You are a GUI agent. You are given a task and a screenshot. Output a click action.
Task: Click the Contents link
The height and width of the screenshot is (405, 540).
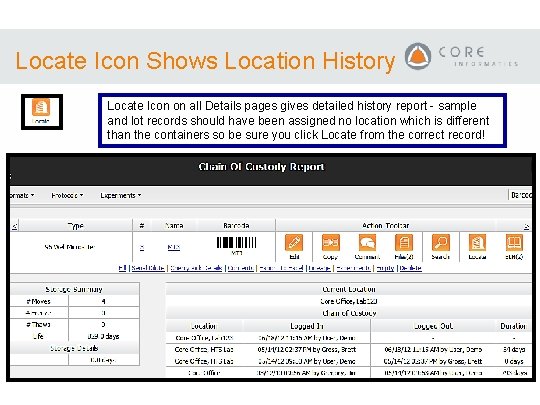pyautogui.click(x=241, y=268)
